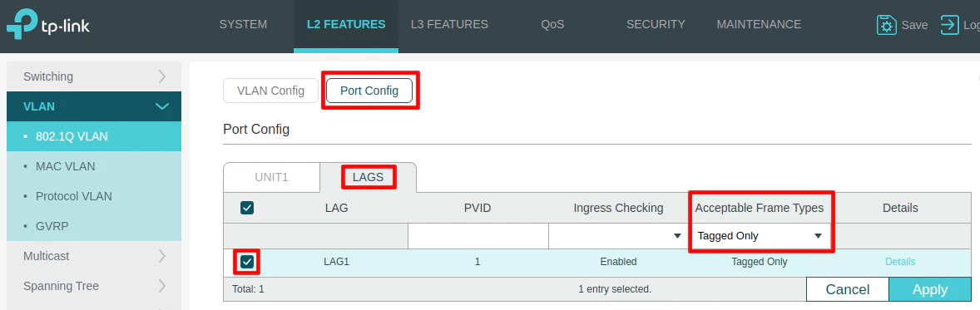This screenshot has height=310, width=980.
Task: Click the Details column header
Action: 900,208
